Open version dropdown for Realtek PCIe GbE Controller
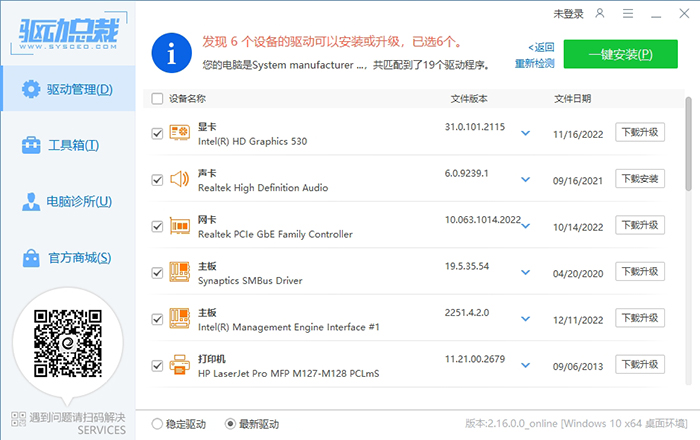This screenshot has height=440, width=700. coord(526,226)
